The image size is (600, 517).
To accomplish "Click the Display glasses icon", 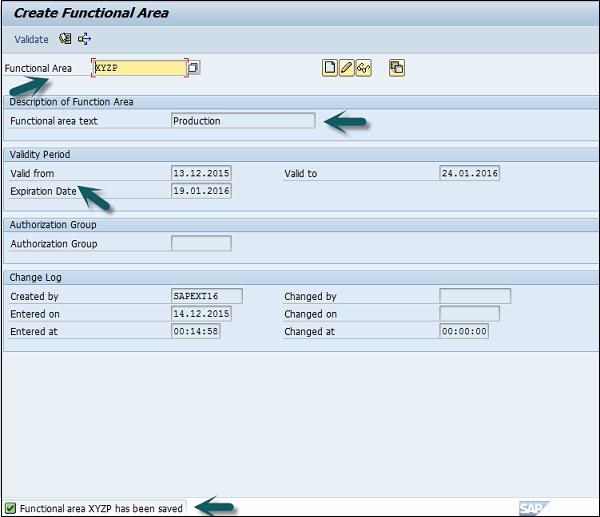I will (x=363, y=68).
